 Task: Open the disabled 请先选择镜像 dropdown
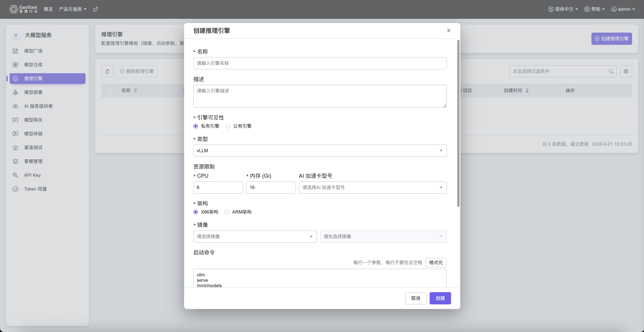click(x=383, y=237)
